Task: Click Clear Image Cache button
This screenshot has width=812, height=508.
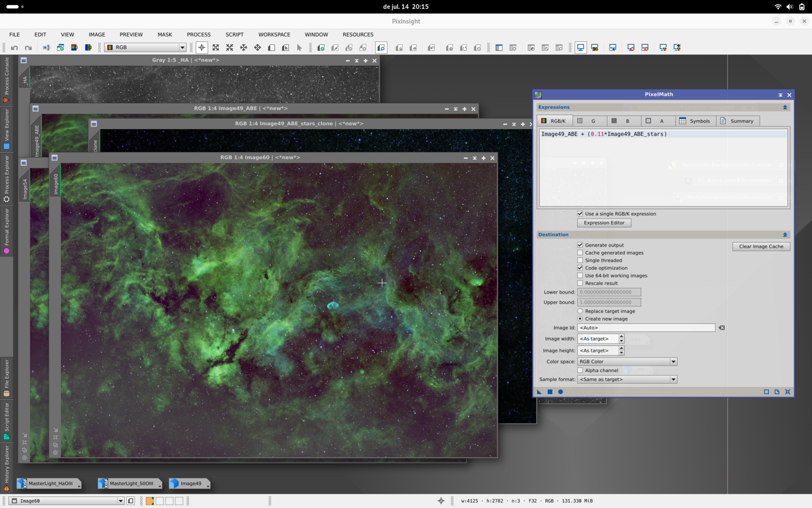Action: click(x=761, y=247)
